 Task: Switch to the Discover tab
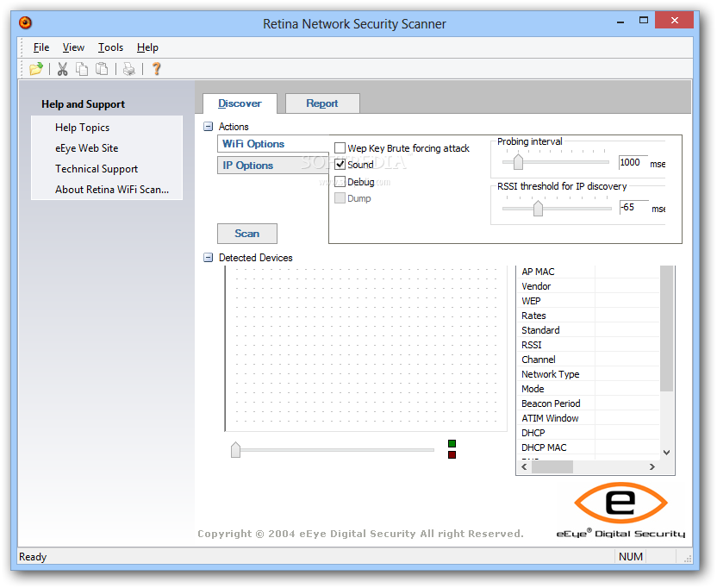point(240,103)
